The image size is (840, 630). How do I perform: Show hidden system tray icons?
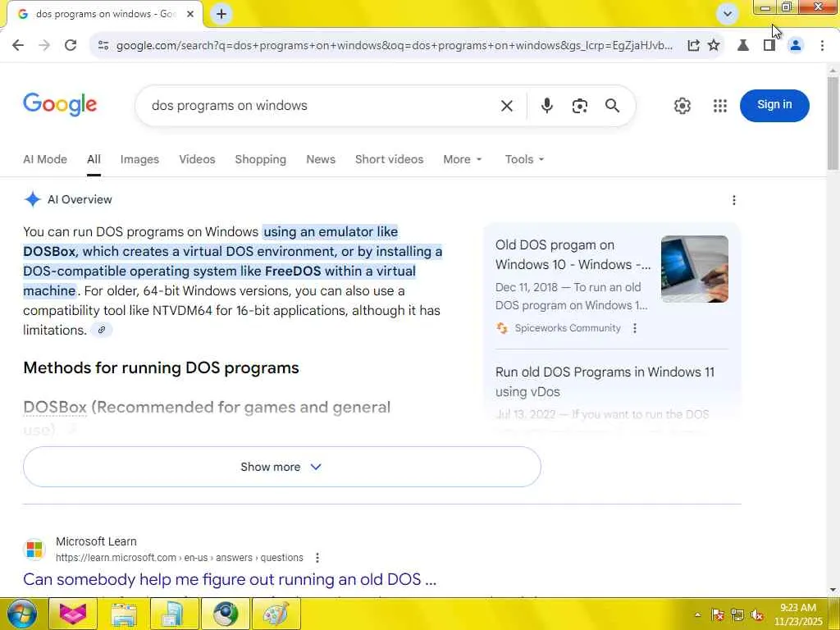697,615
